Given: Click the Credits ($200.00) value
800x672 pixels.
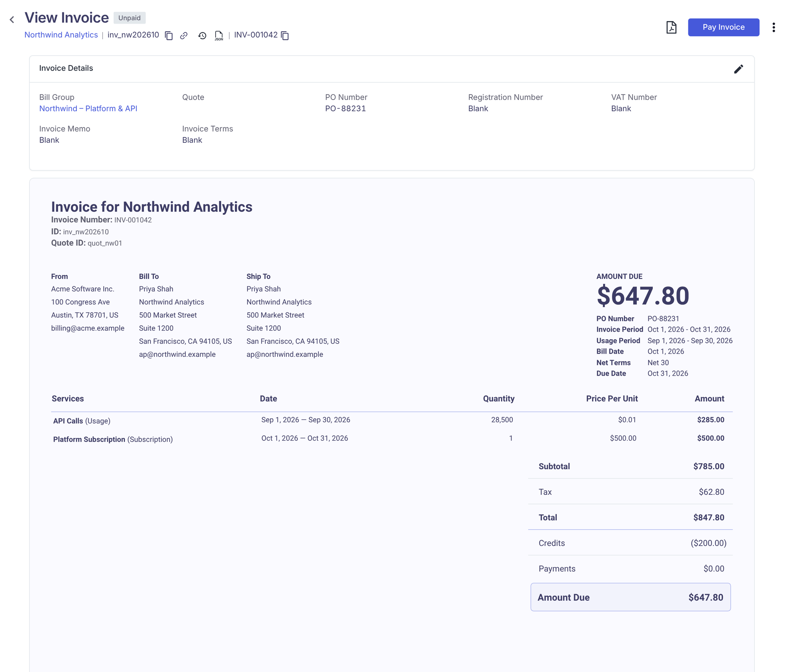Looking at the screenshot, I should point(708,543).
